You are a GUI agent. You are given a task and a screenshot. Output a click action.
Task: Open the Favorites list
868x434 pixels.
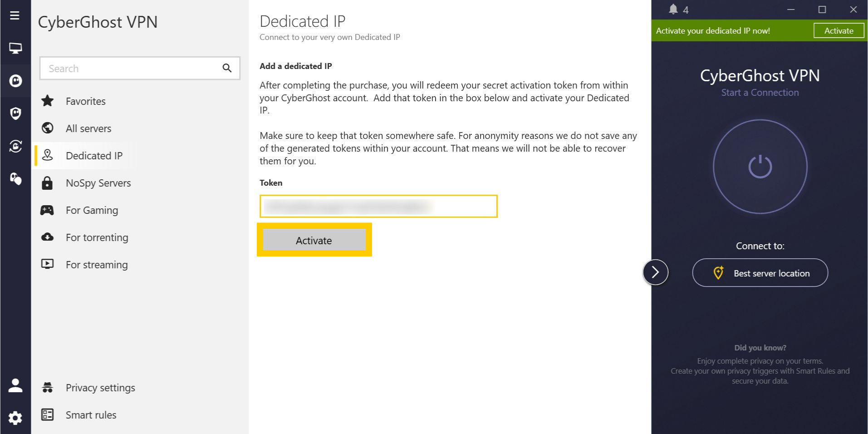[85, 101]
